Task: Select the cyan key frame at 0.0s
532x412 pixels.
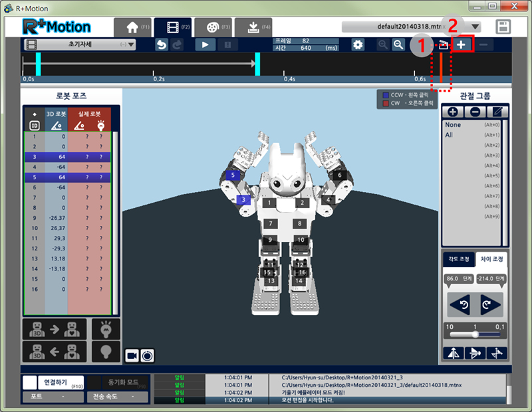Action: pos(39,64)
